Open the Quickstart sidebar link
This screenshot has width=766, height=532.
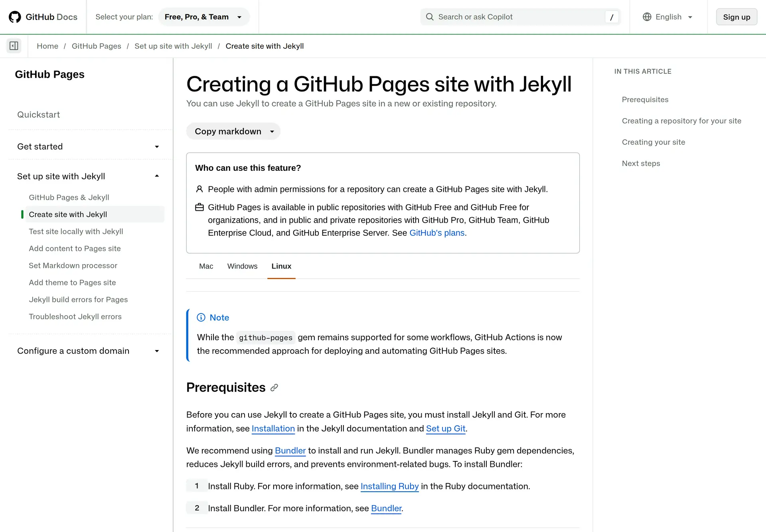click(x=38, y=115)
